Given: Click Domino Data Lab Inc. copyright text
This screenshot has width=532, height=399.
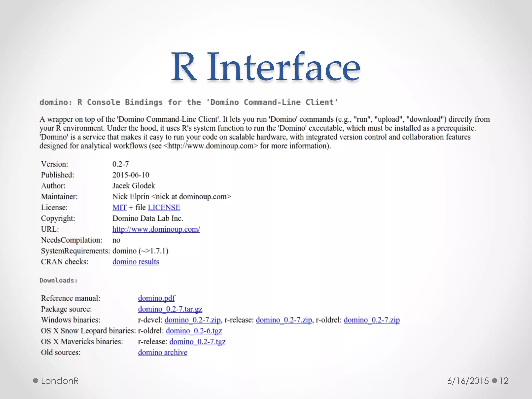Looking at the screenshot, I should 148,218.
